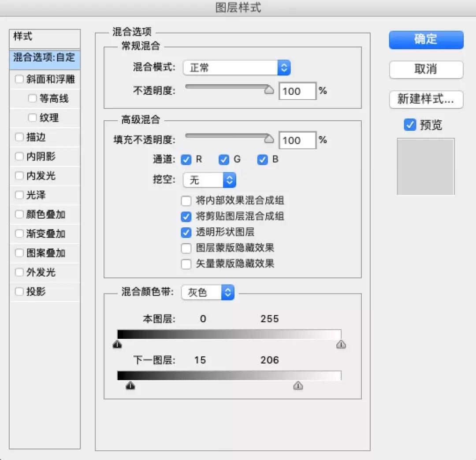Uncheck 将剪贴图层混合成组
The image size is (476, 460).
tap(186, 216)
